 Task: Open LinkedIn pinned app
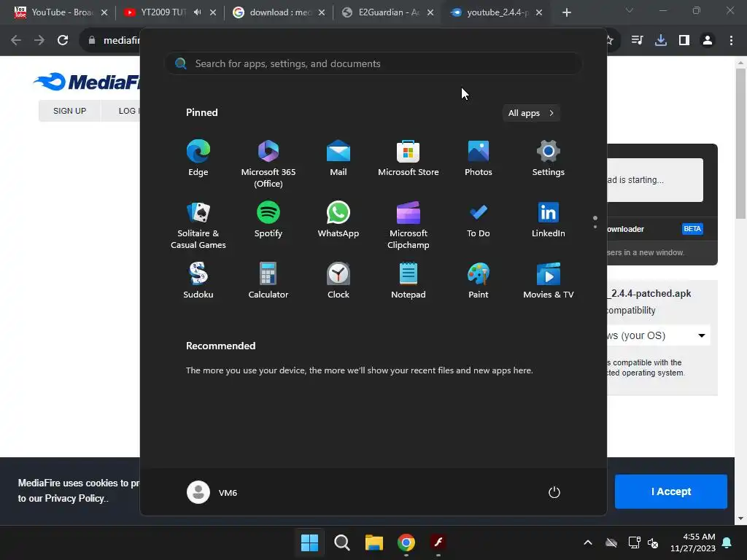click(x=549, y=219)
